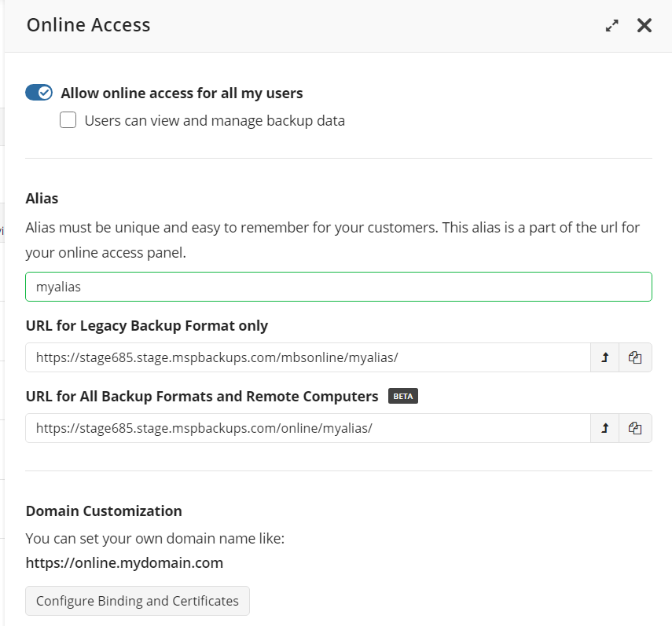Disable the Allow online access toggle

tap(39, 92)
